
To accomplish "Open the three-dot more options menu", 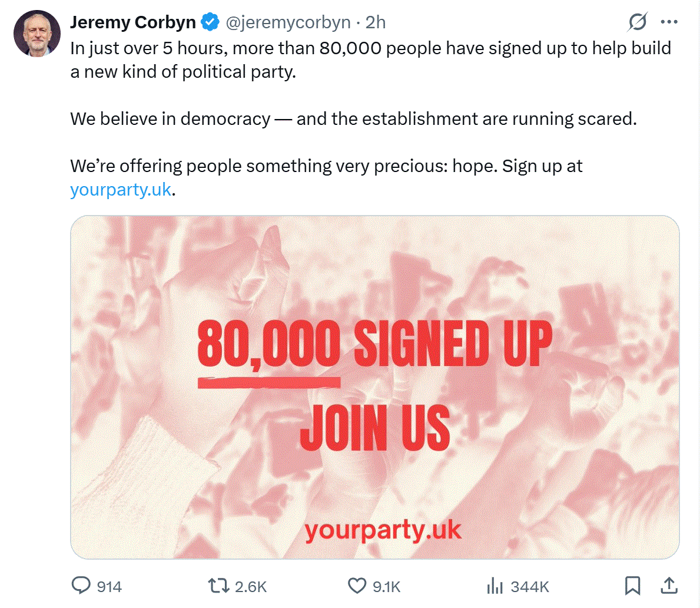I will tap(669, 22).
